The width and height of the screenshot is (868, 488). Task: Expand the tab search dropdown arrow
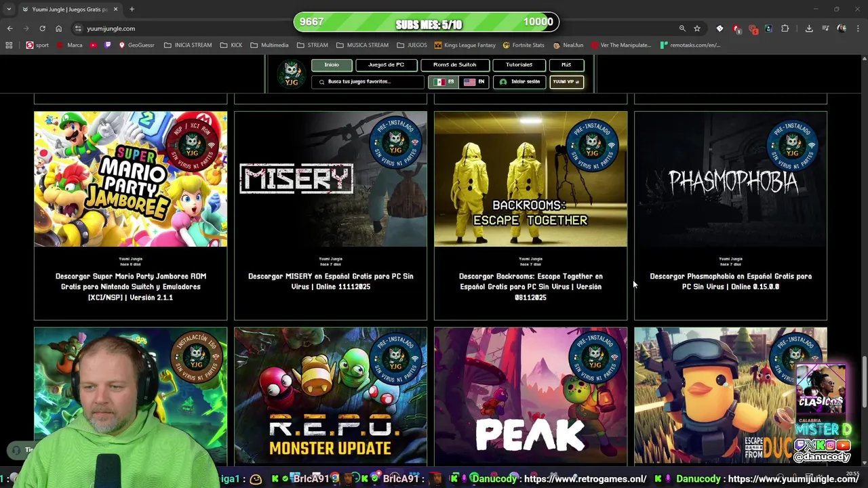[x=9, y=9]
